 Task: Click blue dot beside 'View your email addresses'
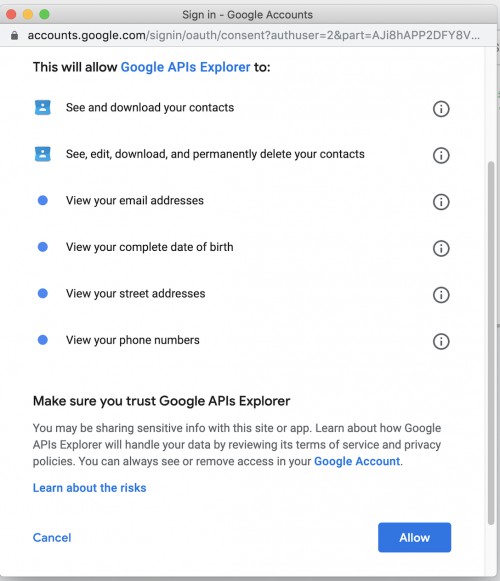coord(43,200)
